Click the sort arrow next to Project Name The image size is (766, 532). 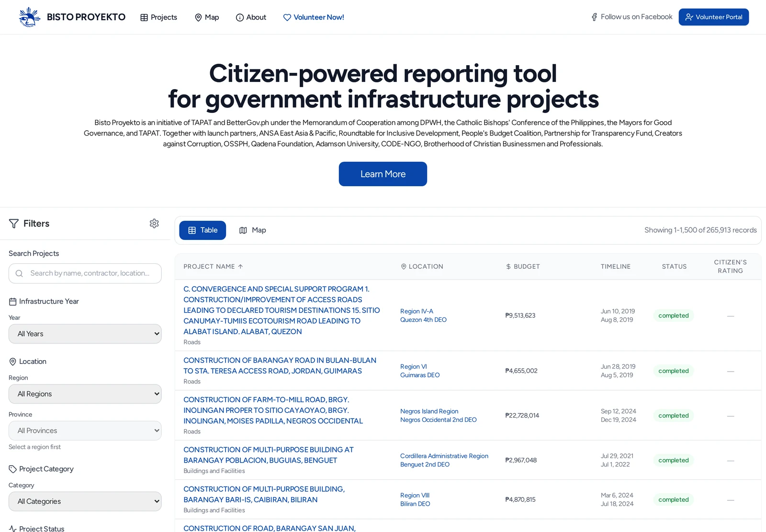240,267
